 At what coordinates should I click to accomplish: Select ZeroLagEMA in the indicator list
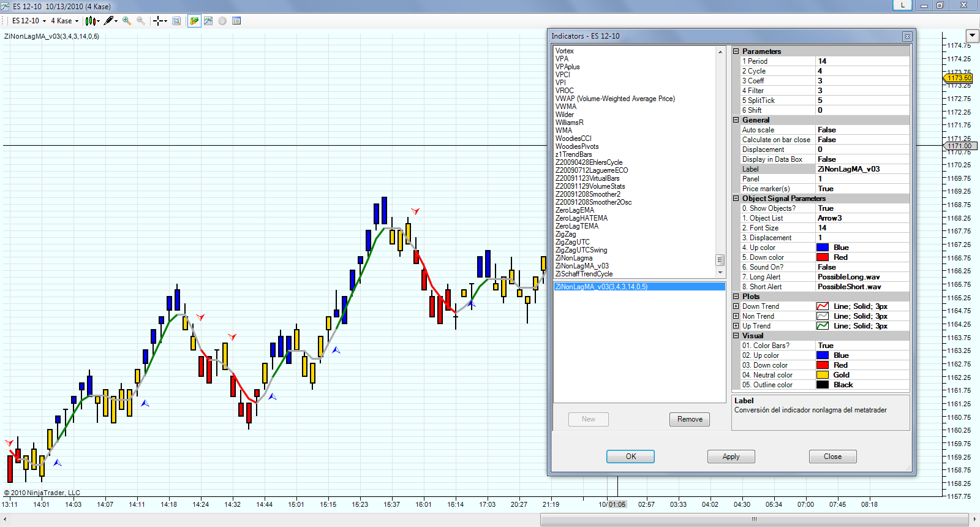tap(575, 210)
